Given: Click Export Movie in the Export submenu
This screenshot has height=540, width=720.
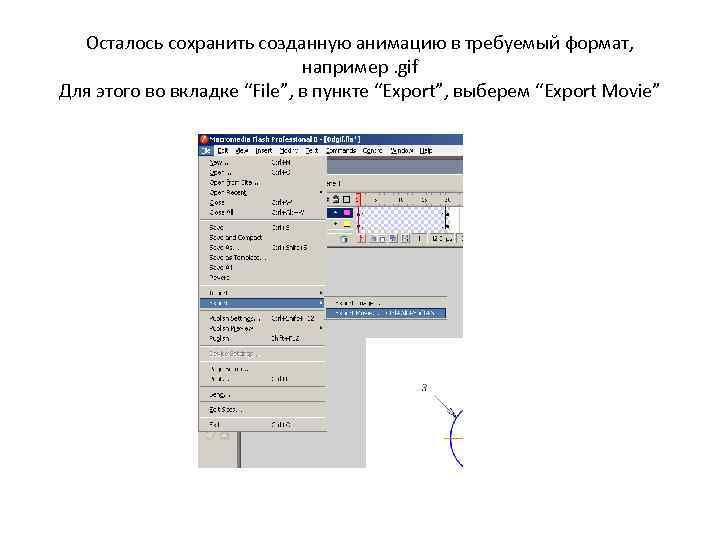Looking at the screenshot, I should click(386, 313).
